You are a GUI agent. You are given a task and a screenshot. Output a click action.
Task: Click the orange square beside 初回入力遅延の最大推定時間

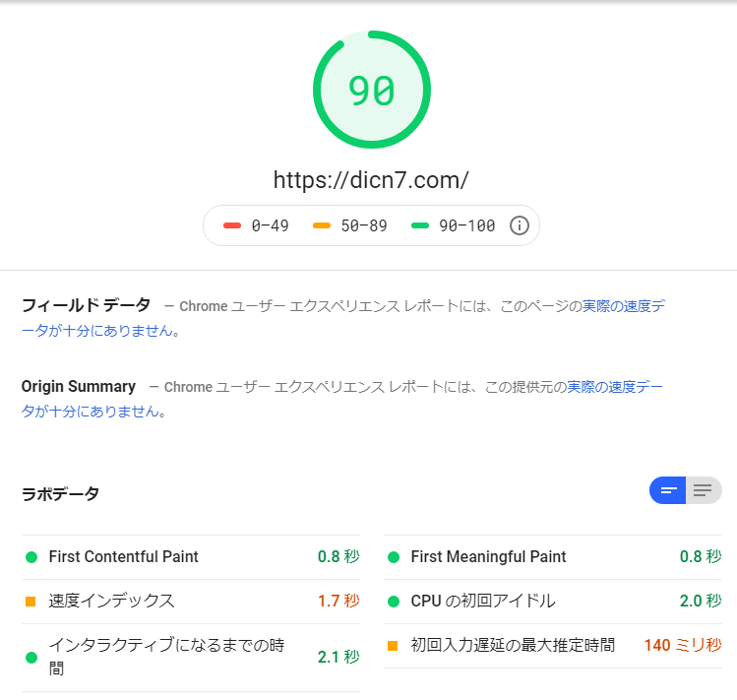(x=394, y=646)
